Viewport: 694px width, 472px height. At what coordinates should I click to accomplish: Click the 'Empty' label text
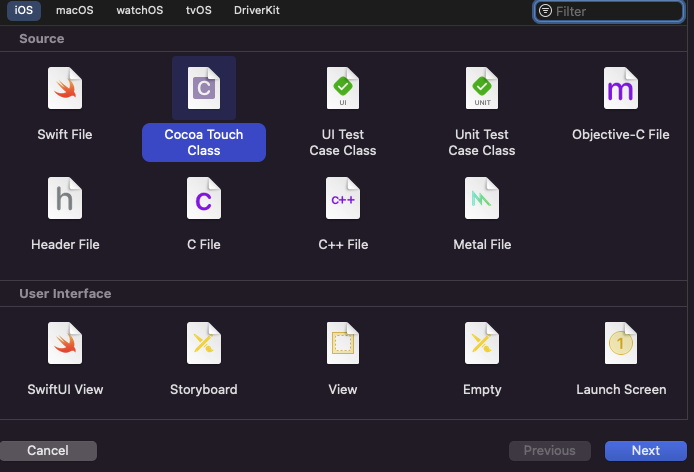point(482,390)
